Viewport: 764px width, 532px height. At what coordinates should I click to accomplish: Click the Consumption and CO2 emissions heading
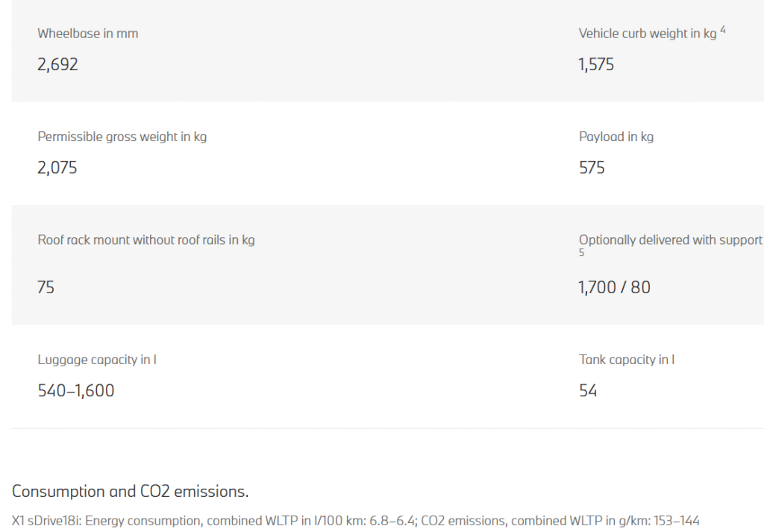click(130, 492)
